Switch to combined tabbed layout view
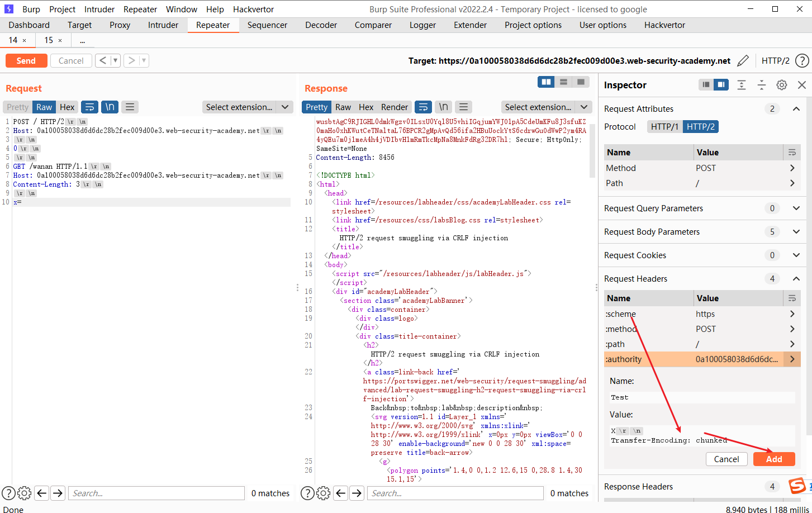Image resolution: width=812 pixels, height=513 pixels. (x=581, y=82)
